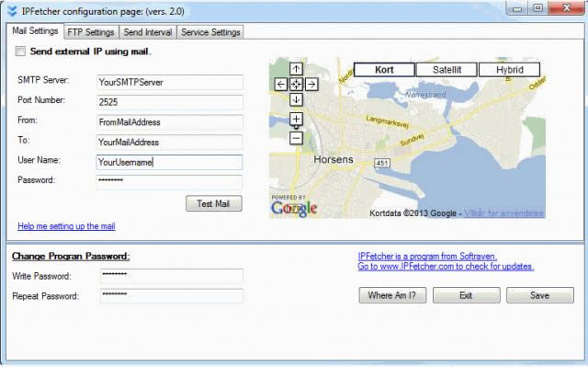Click the Horsens label on the map
The width and height of the screenshot is (588, 367).
coord(334,159)
